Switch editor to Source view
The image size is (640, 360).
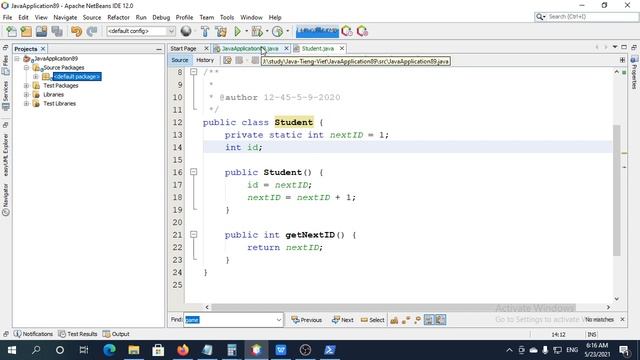click(x=180, y=60)
